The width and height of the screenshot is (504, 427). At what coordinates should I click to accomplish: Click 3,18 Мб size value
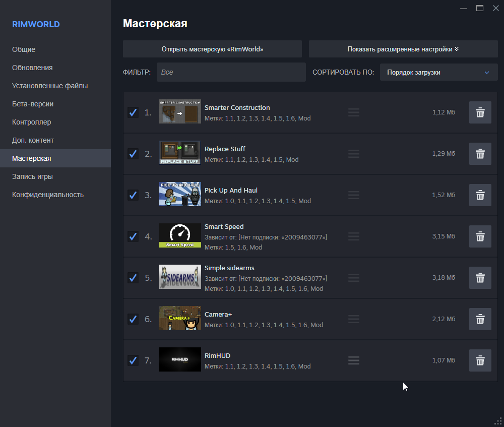point(444,277)
